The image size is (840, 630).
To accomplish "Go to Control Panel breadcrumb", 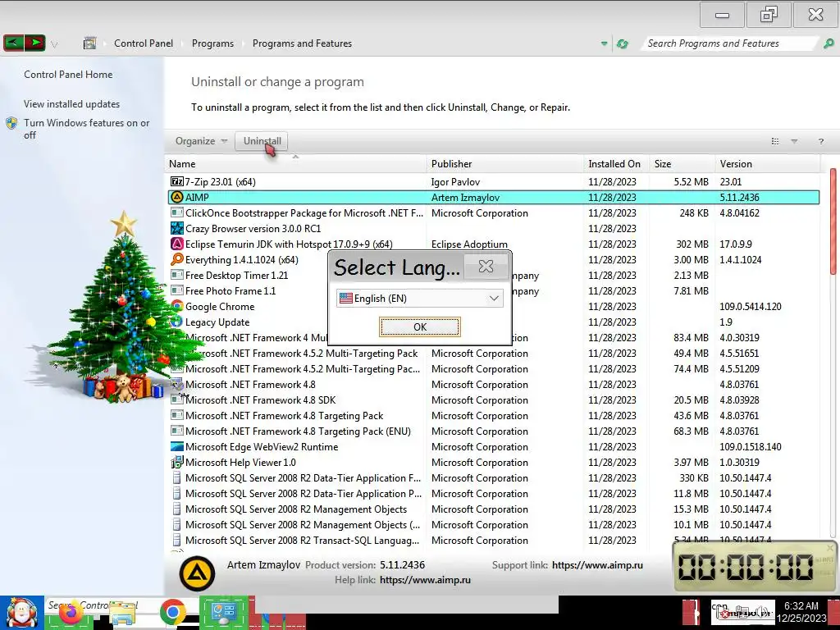I will (x=144, y=43).
